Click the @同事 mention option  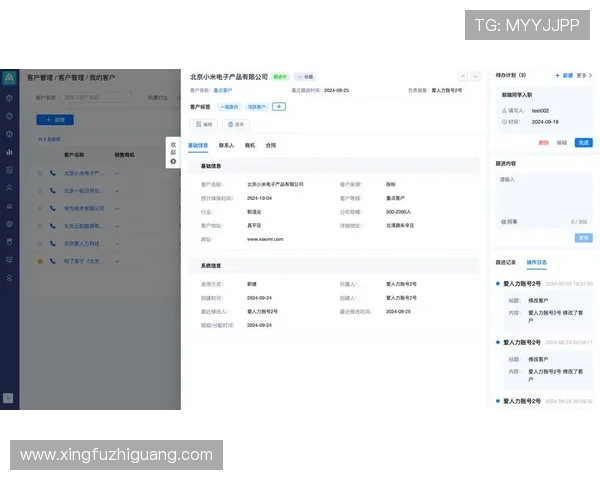coord(509,222)
